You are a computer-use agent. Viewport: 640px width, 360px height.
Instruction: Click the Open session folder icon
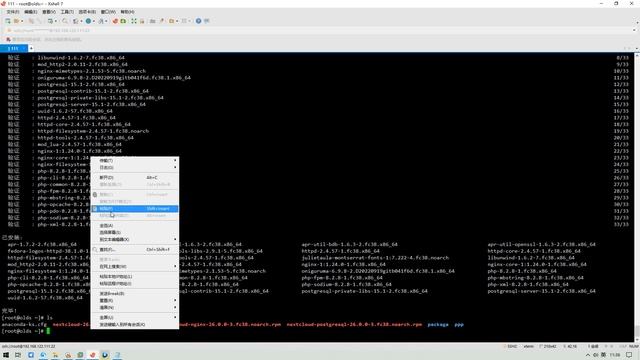pos(16,21)
